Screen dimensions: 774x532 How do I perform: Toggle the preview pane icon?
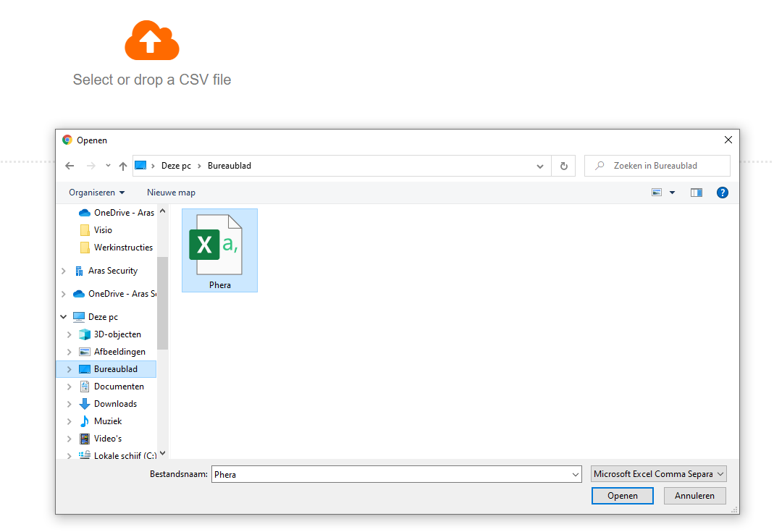pyautogui.click(x=697, y=193)
